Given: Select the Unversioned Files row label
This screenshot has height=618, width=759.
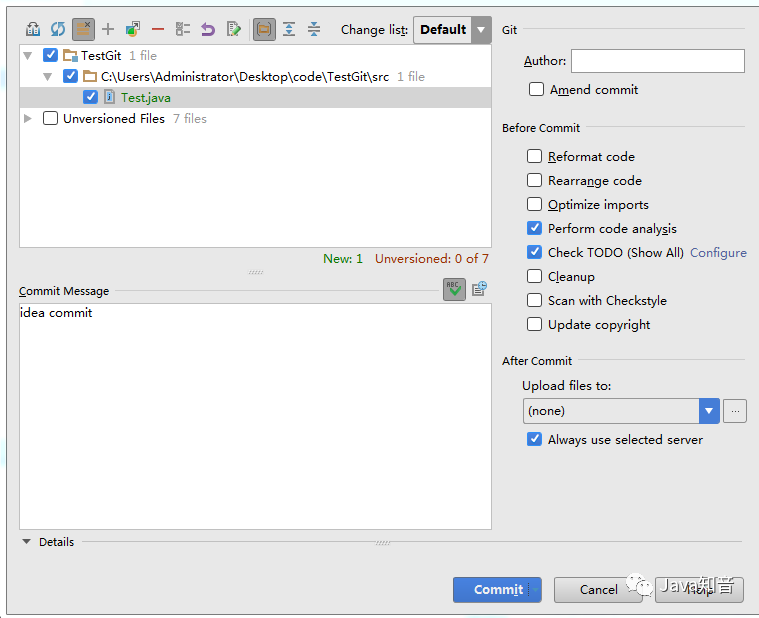Looking at the screenshot, I should point(114,119).
